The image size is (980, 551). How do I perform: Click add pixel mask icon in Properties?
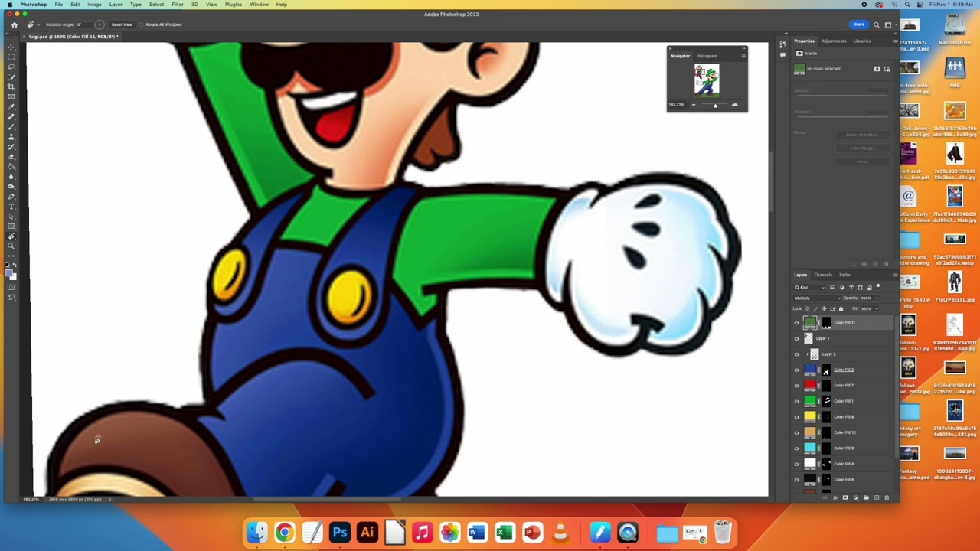877,69
